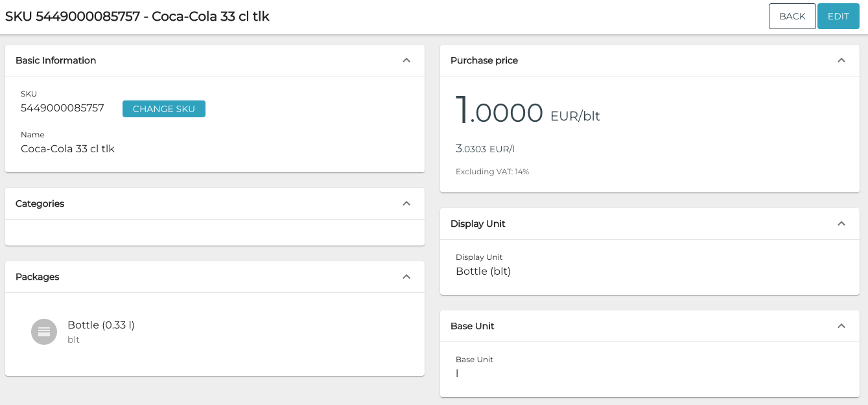Click the Name value Coca-Cola 33 cl tlk
Image resolution: width=868 pixels, height=405 pixels.
(67, 148)
